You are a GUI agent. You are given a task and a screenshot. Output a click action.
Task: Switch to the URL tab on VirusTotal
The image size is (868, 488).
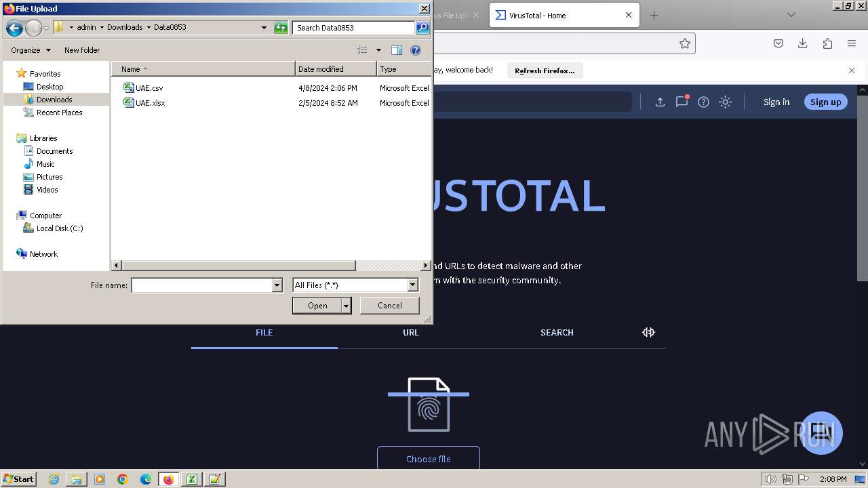pos(411,332)
